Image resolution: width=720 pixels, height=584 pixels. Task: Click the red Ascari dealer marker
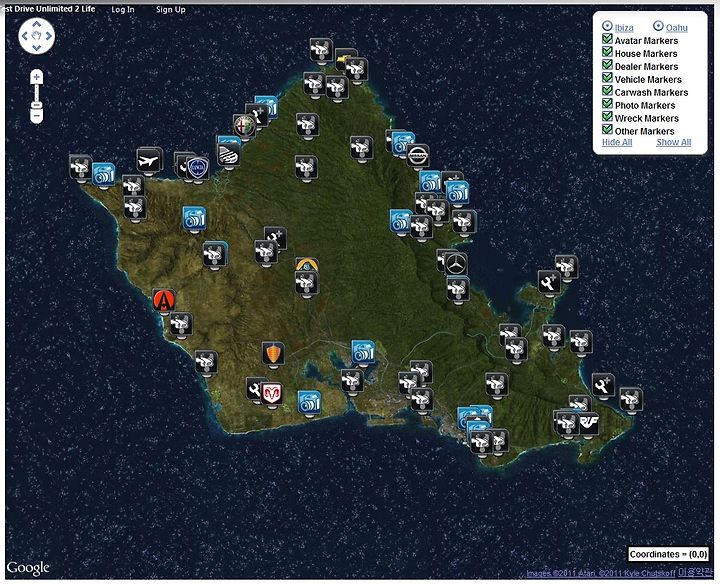(163, 300)
